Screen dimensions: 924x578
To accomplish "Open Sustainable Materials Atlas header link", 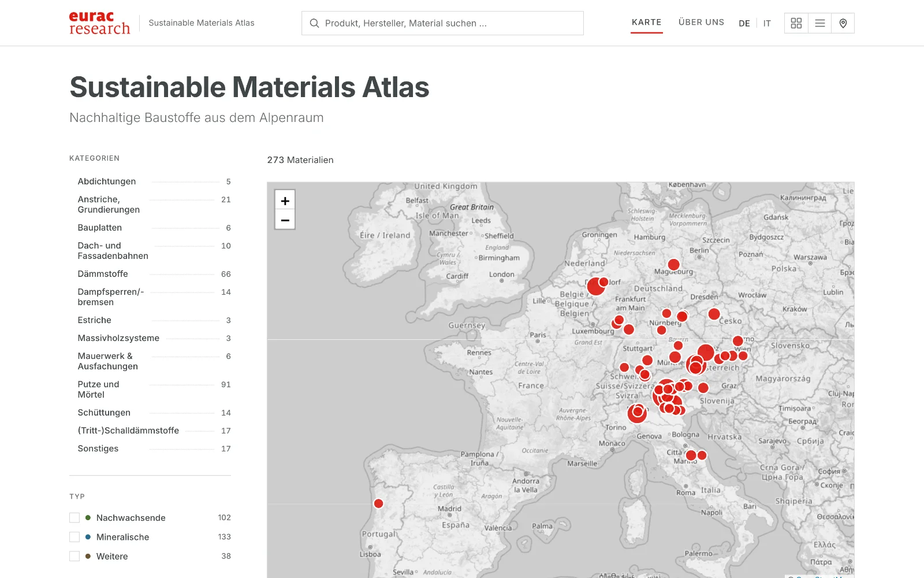I will pyautogui.click(x=202, y=23).
